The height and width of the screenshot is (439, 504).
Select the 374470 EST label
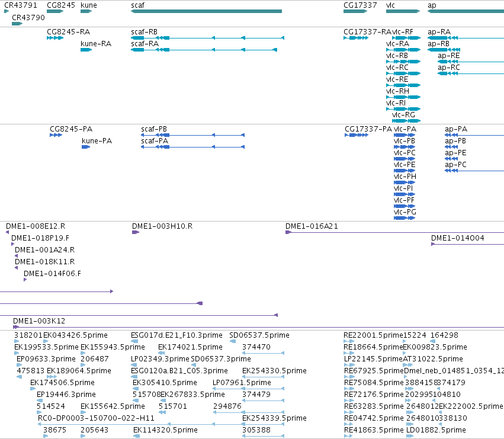[x=256, y=347]
